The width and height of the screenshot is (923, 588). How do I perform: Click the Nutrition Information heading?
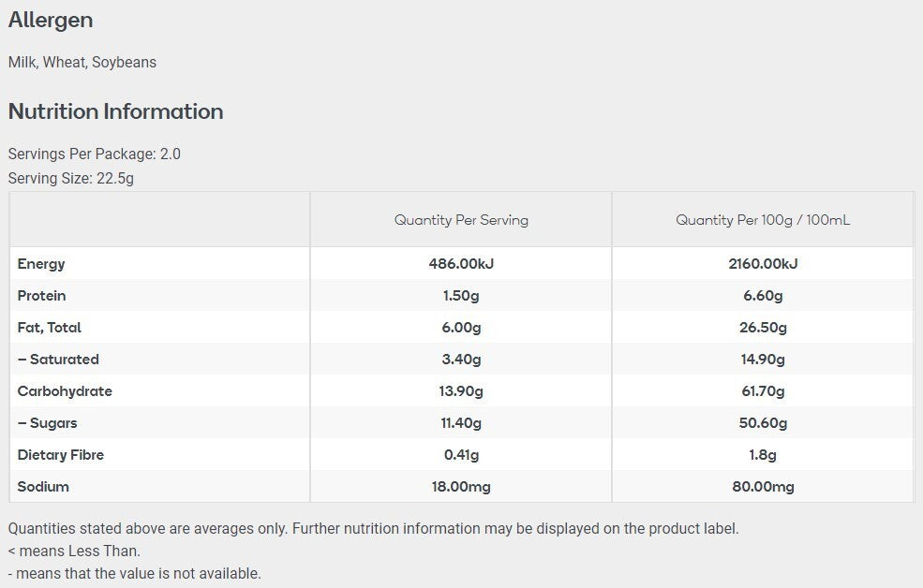point(116,111)
